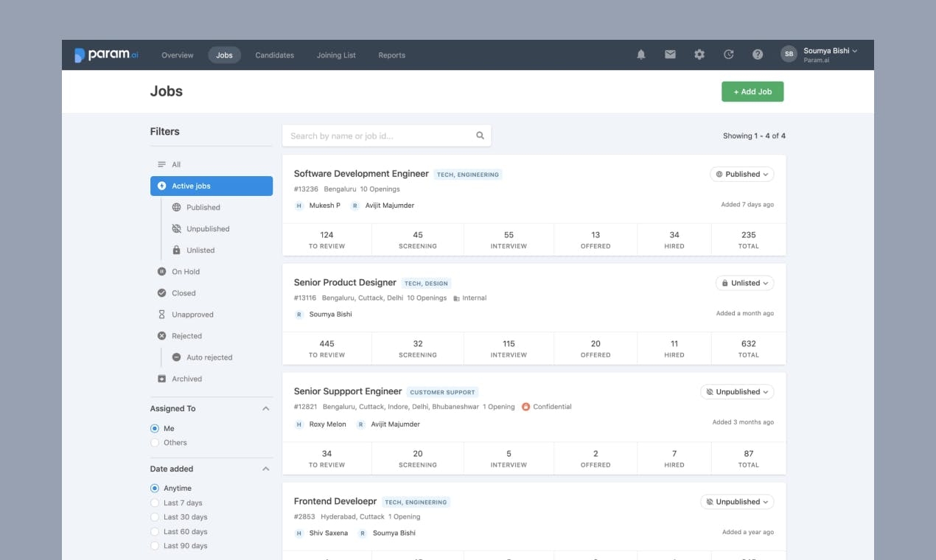Viewport: 936px width, 560px height.
Task: Click the history refresh icon in navbar
Action: [x=728, y=55]
